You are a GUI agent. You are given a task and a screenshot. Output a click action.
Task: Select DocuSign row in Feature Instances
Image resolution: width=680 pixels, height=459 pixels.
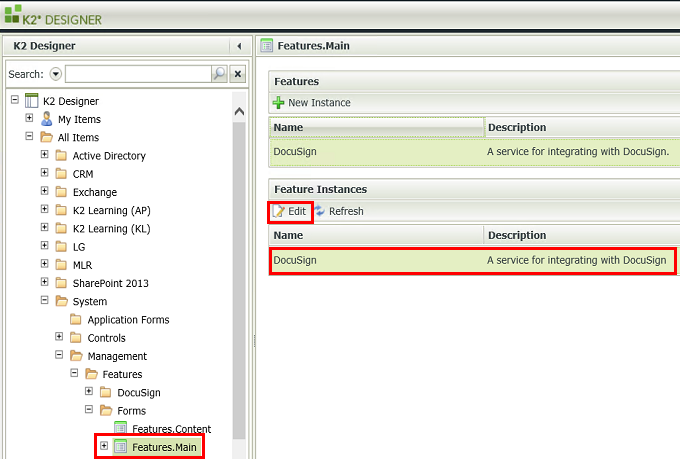(x=473, y=260)
